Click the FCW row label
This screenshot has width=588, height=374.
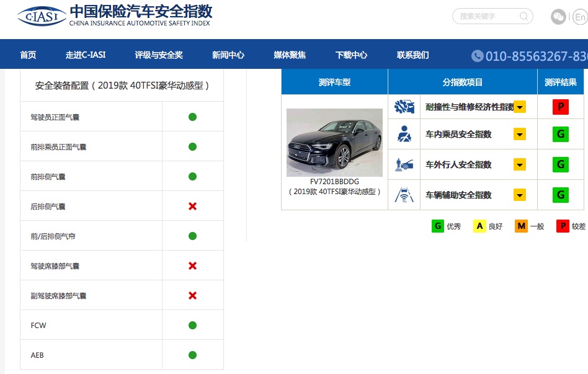point(38,326)
